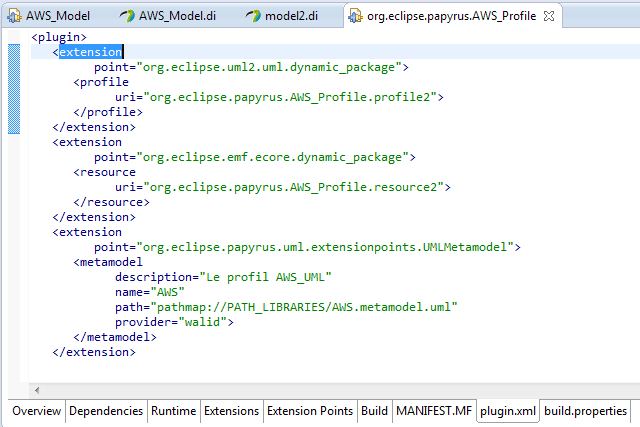Open the Extensions page tab
Viewport: 640px width, 427px height.
tap(231, 411)
